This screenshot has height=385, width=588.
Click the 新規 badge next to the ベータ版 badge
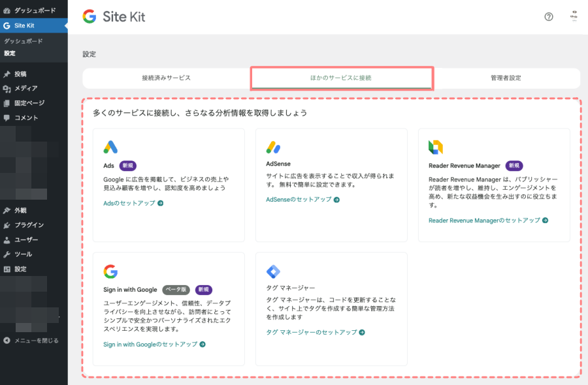point(204,290)
